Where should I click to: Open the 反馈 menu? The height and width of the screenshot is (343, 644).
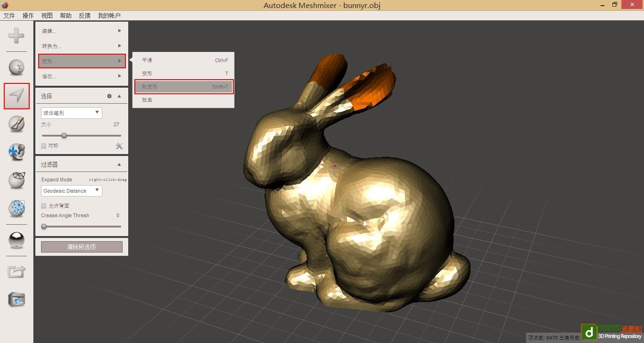tap(85, 16)
